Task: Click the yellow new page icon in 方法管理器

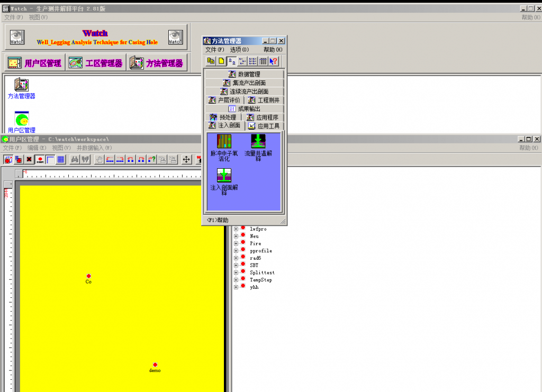Action: 221,61
